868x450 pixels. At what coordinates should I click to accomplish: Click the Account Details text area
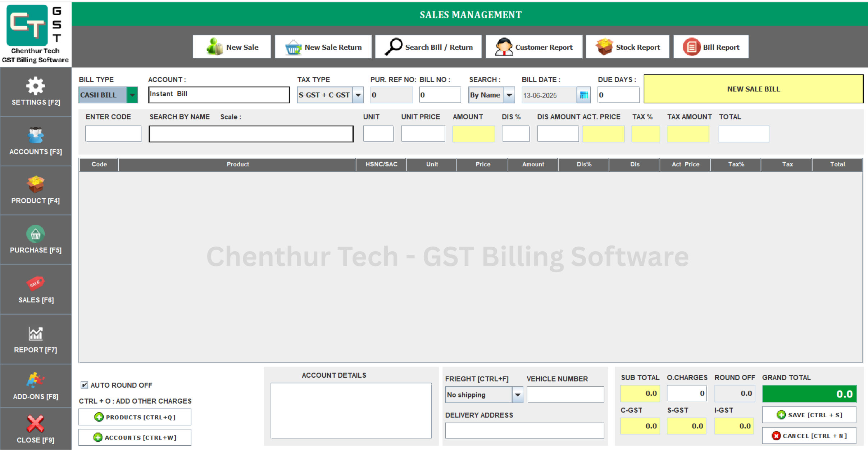tap(351, 410)
